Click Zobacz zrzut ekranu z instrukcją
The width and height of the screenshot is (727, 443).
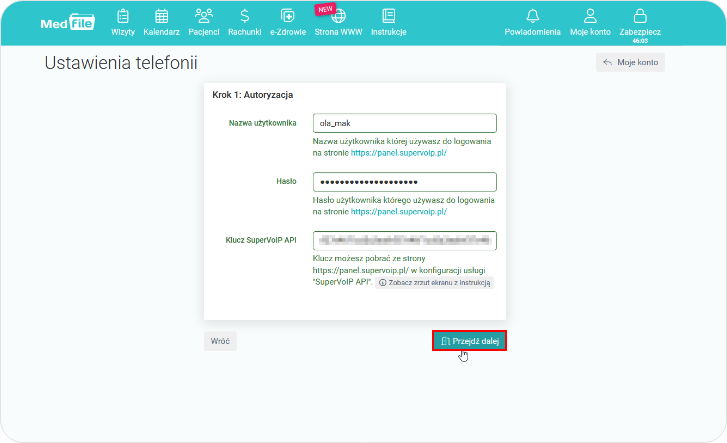pos(435,283)
